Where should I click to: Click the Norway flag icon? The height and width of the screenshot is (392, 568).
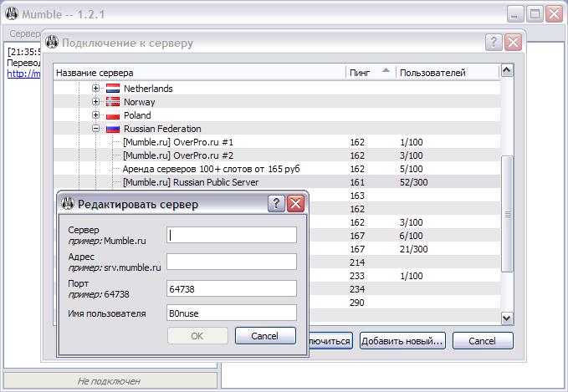pyautogui.click(x=113, y=102)
